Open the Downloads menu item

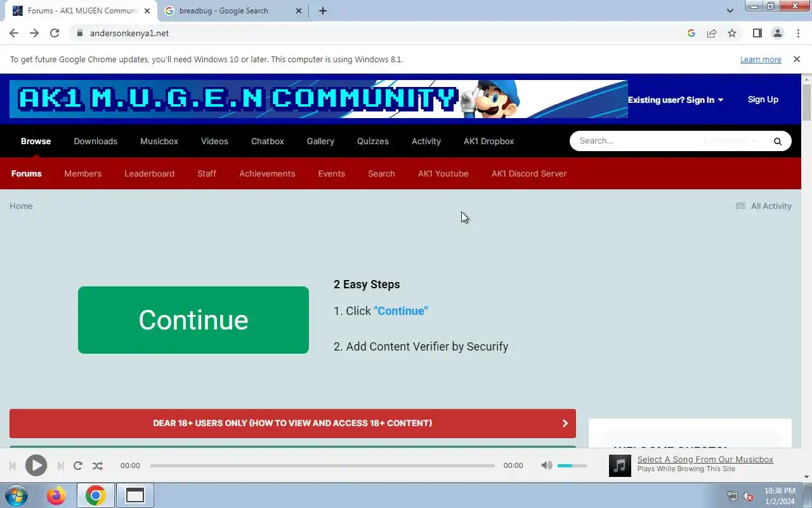coord(95,141)
